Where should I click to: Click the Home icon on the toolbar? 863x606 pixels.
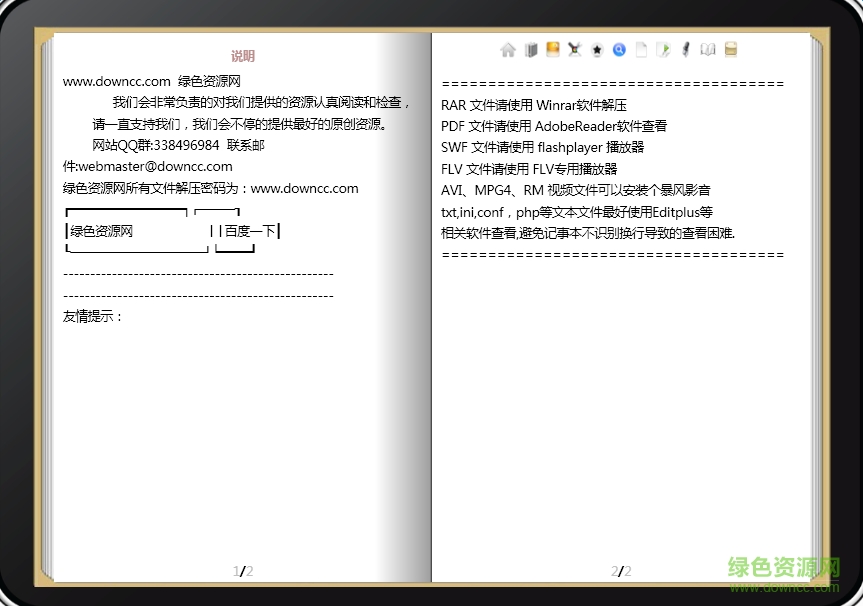508,49
